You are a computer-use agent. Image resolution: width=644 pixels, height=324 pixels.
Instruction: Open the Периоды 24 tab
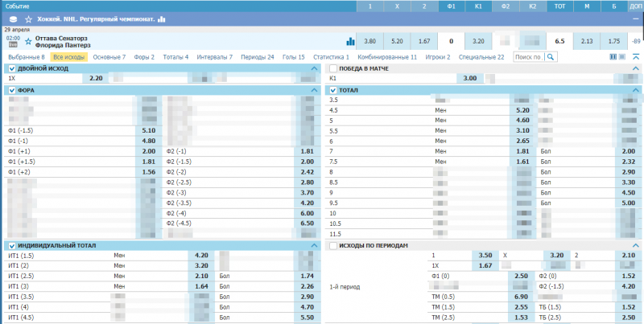[256, 57]
